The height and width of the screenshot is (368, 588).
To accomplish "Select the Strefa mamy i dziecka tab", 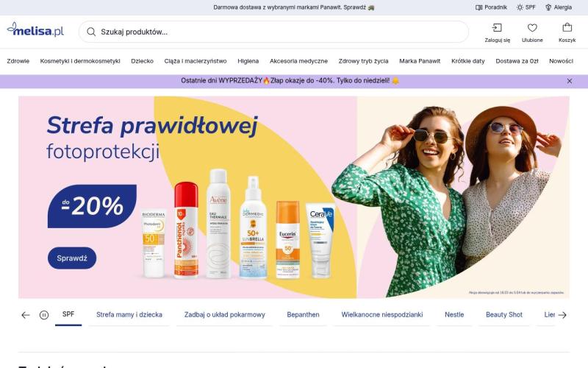I will 129,315.
